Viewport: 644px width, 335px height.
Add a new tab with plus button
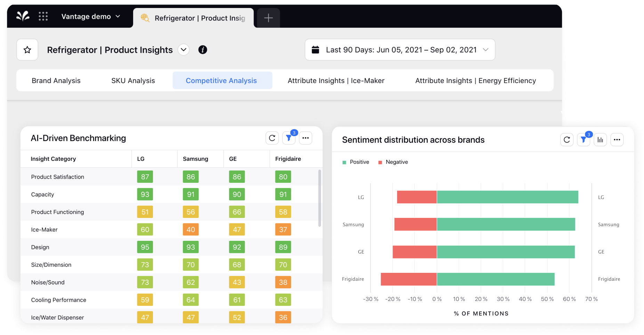pos(268,18)
